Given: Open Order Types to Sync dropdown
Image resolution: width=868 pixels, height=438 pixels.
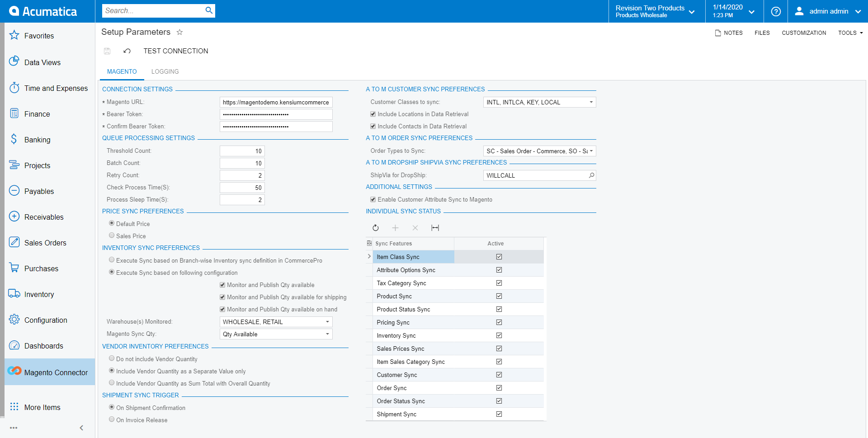Looking at the screenshot, I should coord(591,151).
